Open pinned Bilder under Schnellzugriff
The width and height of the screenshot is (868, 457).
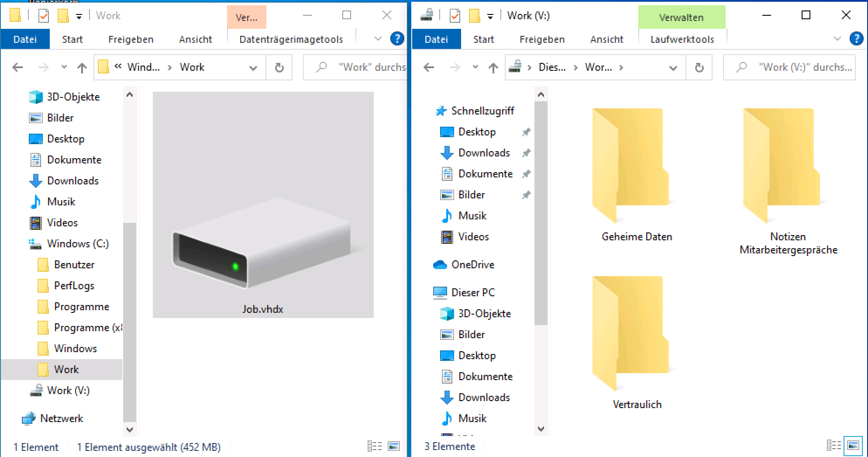tap(472, 195)
